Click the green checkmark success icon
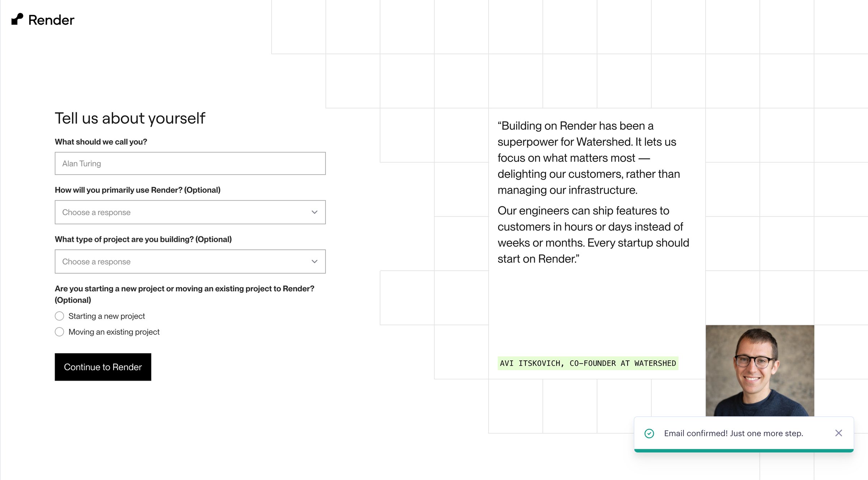Image resolution: width=868 pixels, height=480 pixels. pyautogui.click(x=649, y=433)
